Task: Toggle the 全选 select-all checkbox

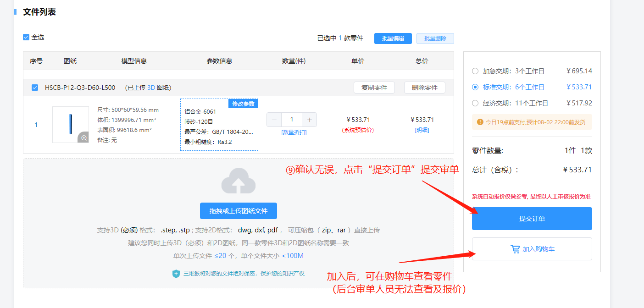Action: coord(26,37)
